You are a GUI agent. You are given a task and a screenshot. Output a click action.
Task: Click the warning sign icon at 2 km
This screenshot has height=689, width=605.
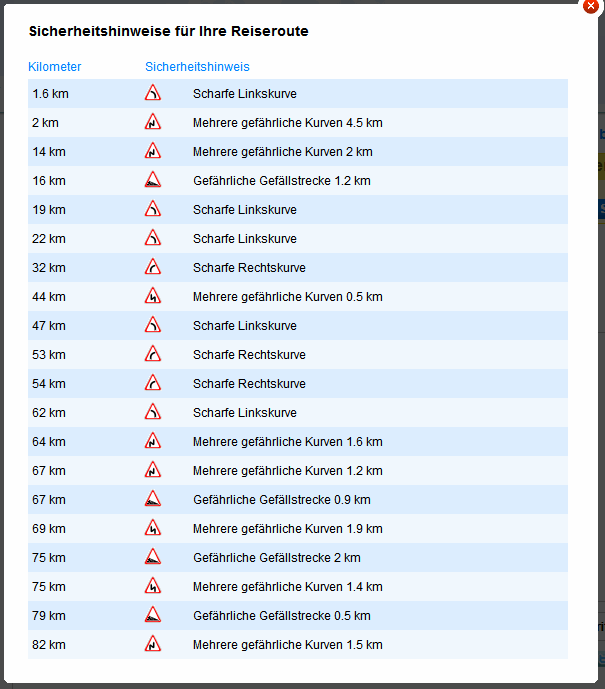pos(152,123)
